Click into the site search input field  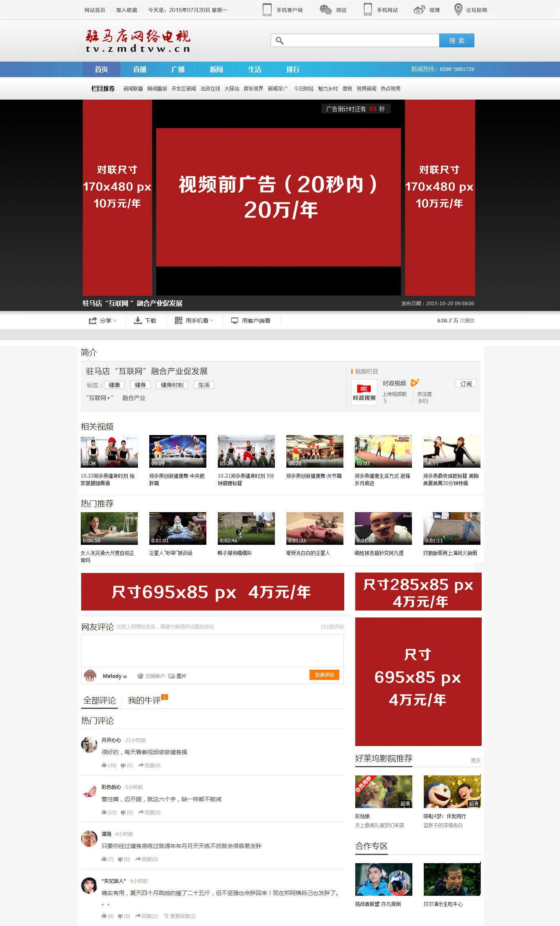coord(359,40)
